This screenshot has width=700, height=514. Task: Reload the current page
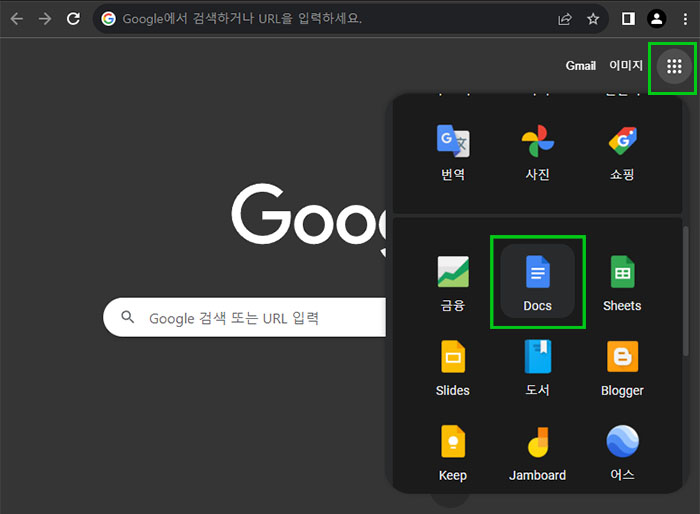click(73, 19)
